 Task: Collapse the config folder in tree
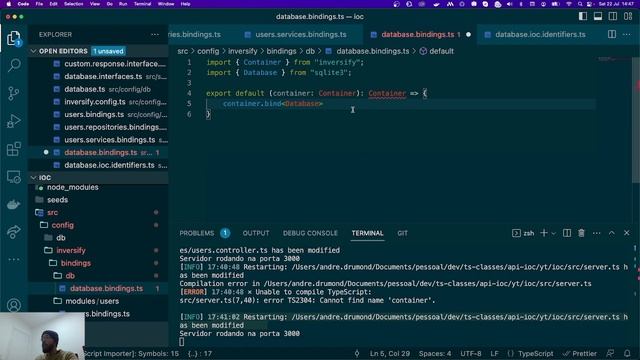(62, 225)
